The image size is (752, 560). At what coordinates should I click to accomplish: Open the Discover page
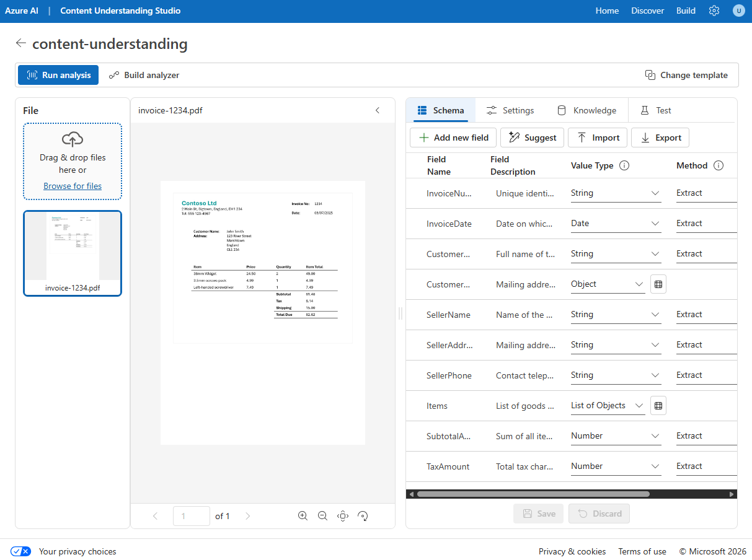(x=647, y=11)
